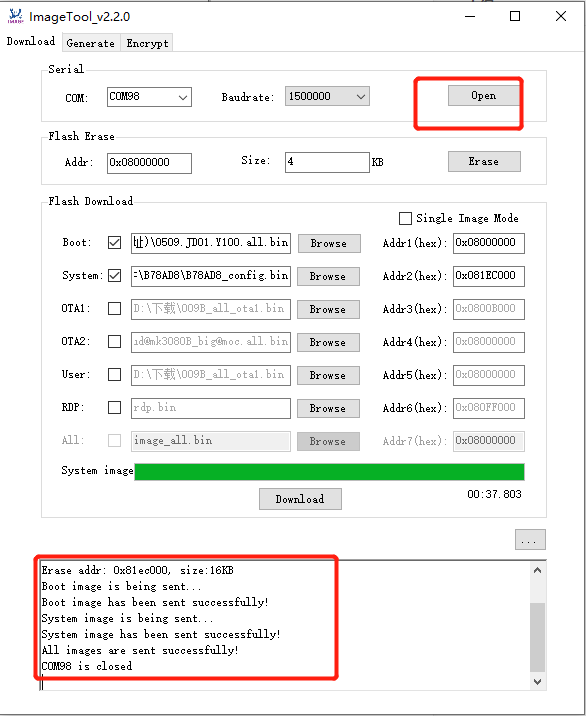The width and height of the screenshot is (586, 716).
Task: Maximize the ImageTool window
Action: tap(515, 16)
